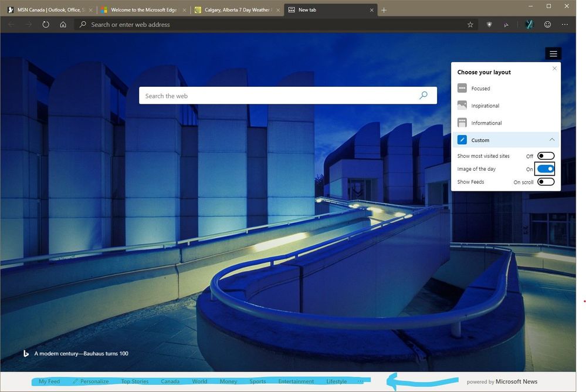The width and height of the screenshot is (586, 392).
Task: Click the On scroll status text
Action: tap(523, 182)
